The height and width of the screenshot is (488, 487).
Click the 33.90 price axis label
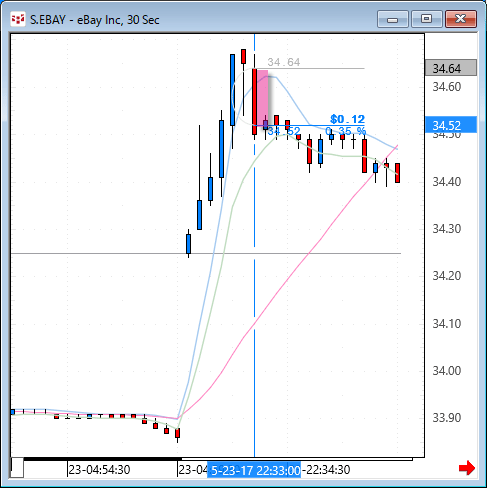pyautogui.click(x=447, y=417)
